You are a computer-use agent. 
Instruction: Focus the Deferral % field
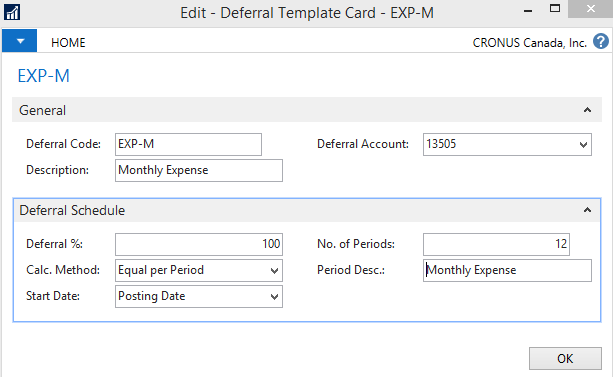[x=199, y=244]
